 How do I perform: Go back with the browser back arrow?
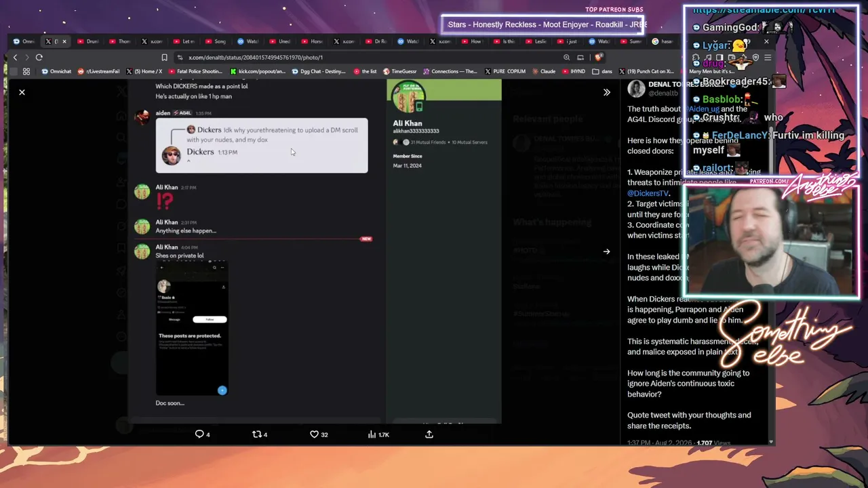[15, 58]
